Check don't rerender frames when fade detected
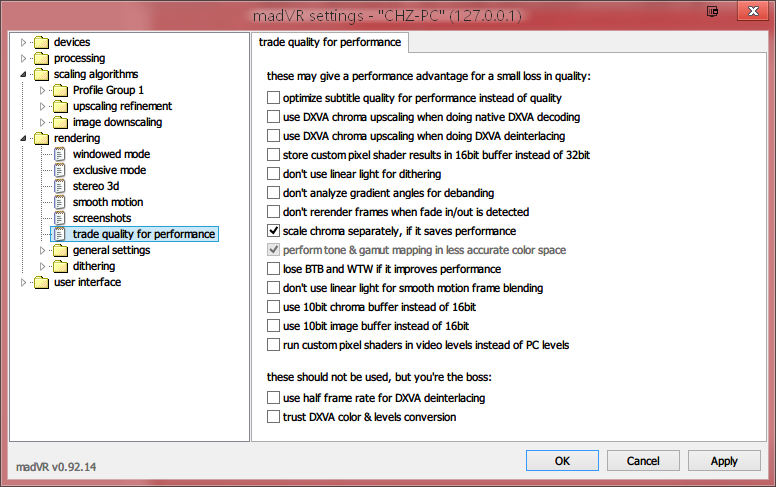776x487 pixels. [273, 212]
